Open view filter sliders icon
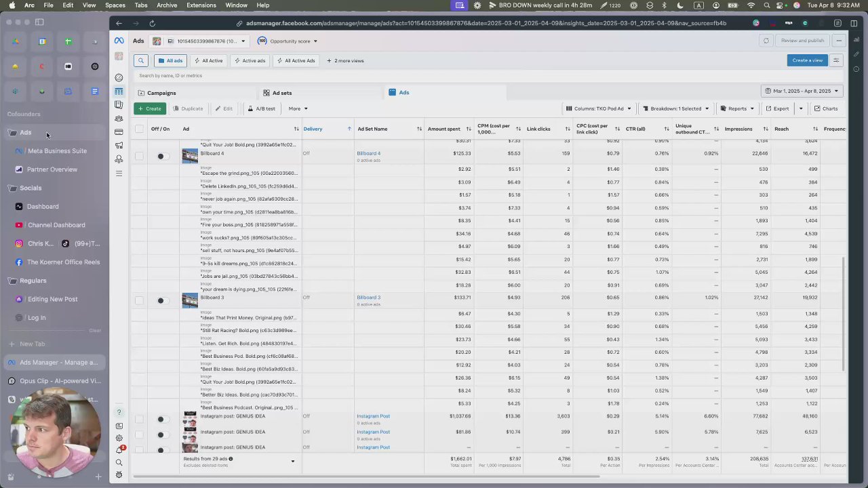 (836, 60)
